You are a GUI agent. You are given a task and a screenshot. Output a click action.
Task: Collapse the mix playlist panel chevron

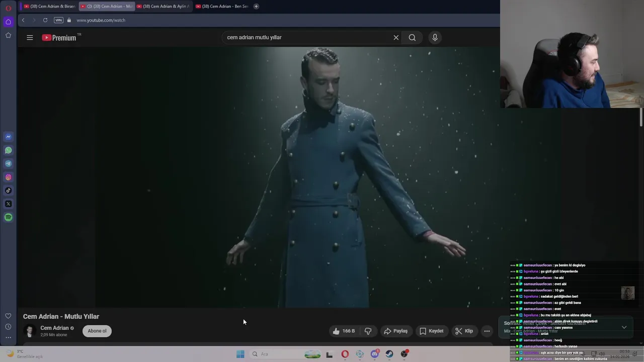click(x=624, y=327)
